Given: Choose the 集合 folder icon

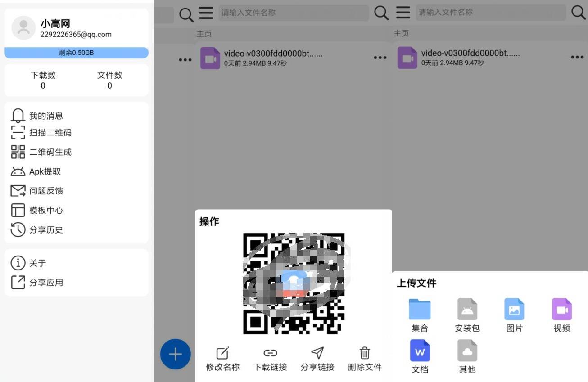Looking at the screenshot, I should [420, 309].
